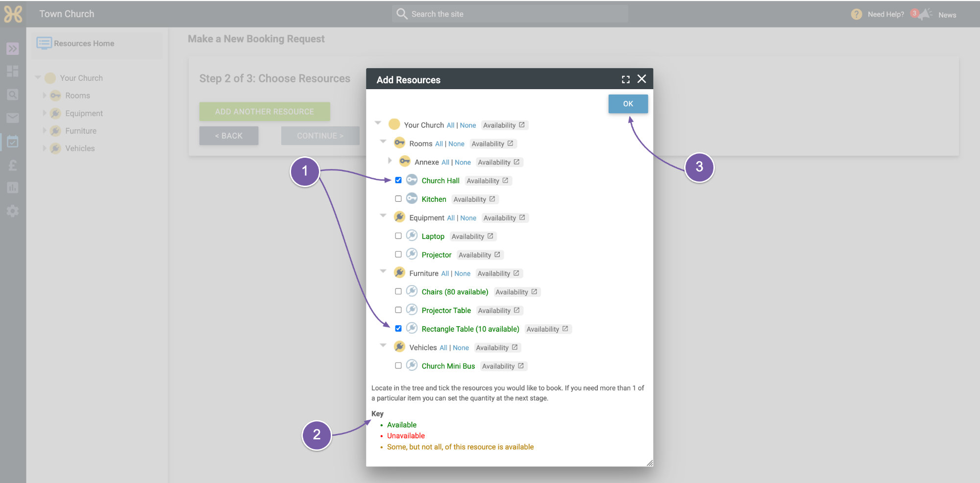This screenshot has height=483, width=980.
Task: Open Availability for Church Mini Bus
Action: point(503,366)
